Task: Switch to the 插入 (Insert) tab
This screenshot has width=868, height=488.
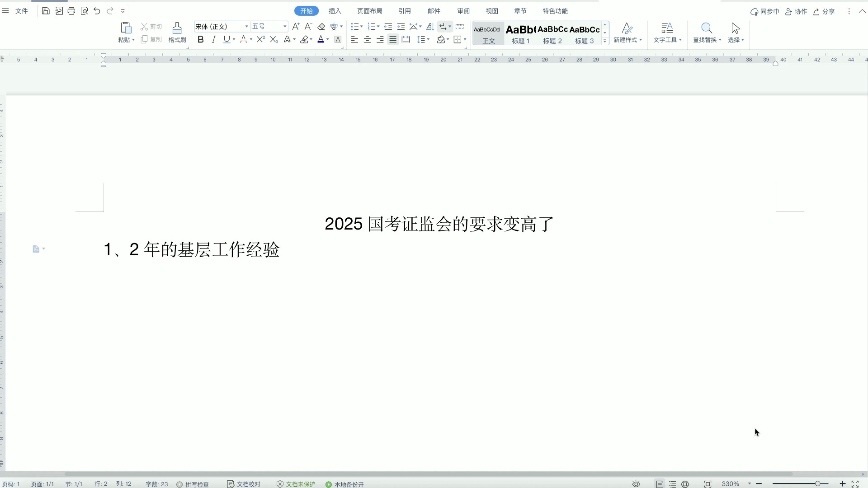Action: 335,11
